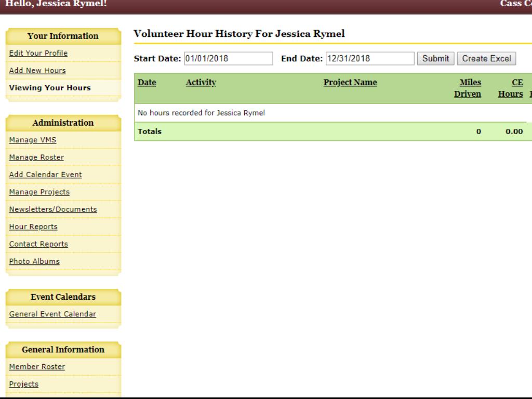The height and width of the screenshot is (399, 532).
Task: View Hour Reports
Action: point(33,227)
